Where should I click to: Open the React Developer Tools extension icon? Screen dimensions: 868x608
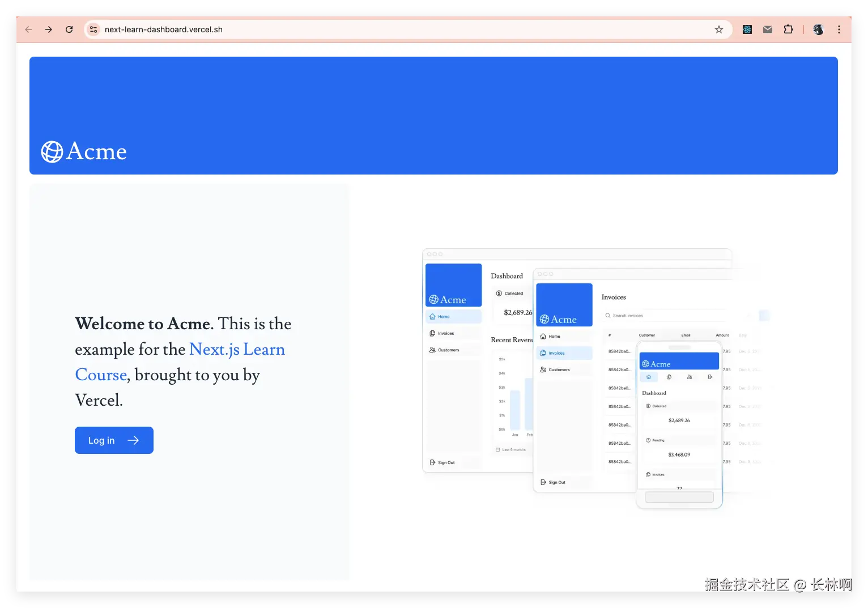[747, 29]
